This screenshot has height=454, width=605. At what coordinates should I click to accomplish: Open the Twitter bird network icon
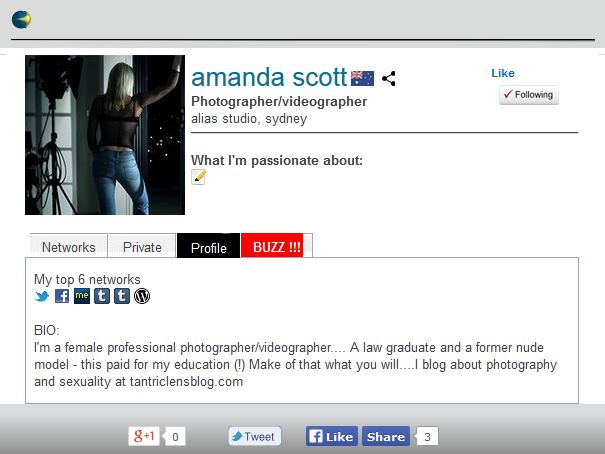(42, 296)
